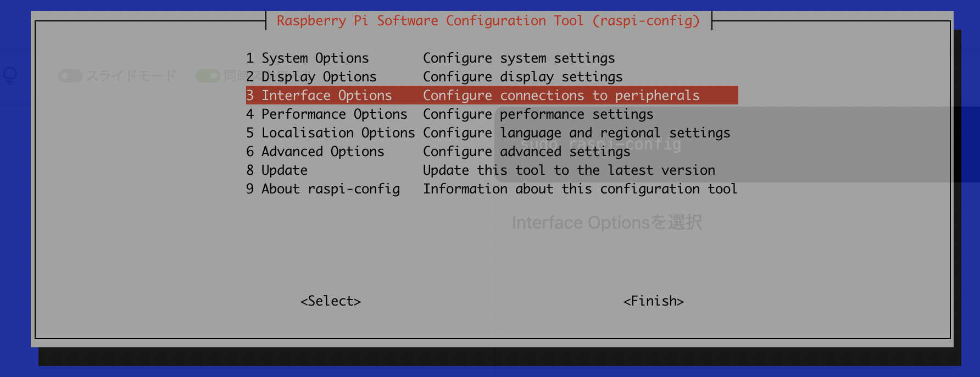This screenshot has width=980, height=377.
Task: Click the <Finish> button
Action: (x=654, y=301)
